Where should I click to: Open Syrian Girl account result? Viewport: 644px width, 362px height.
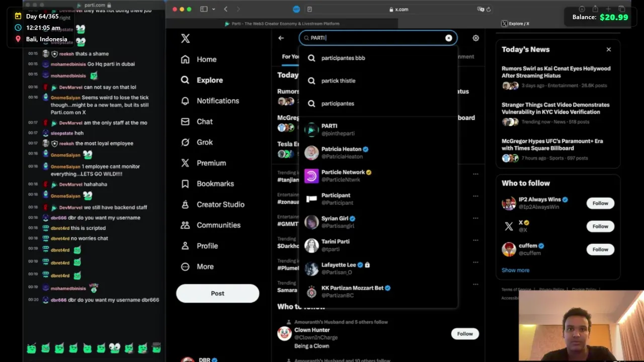click(378, 222)
